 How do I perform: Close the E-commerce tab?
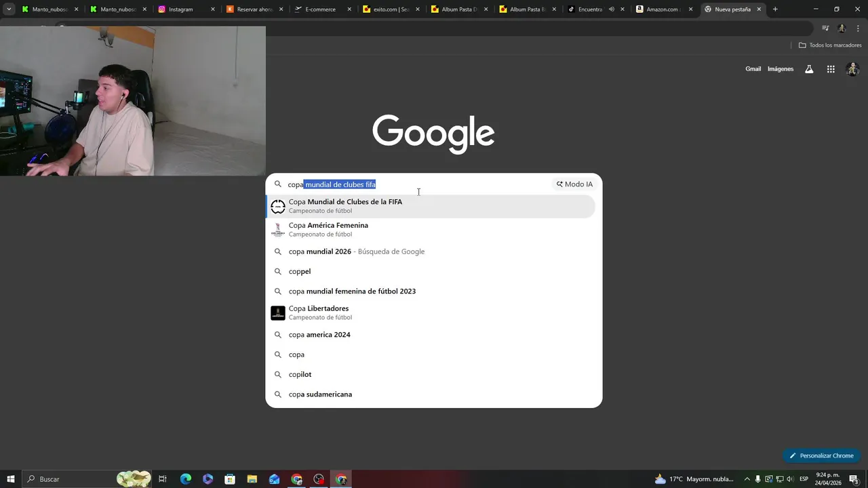click(349, 9)
